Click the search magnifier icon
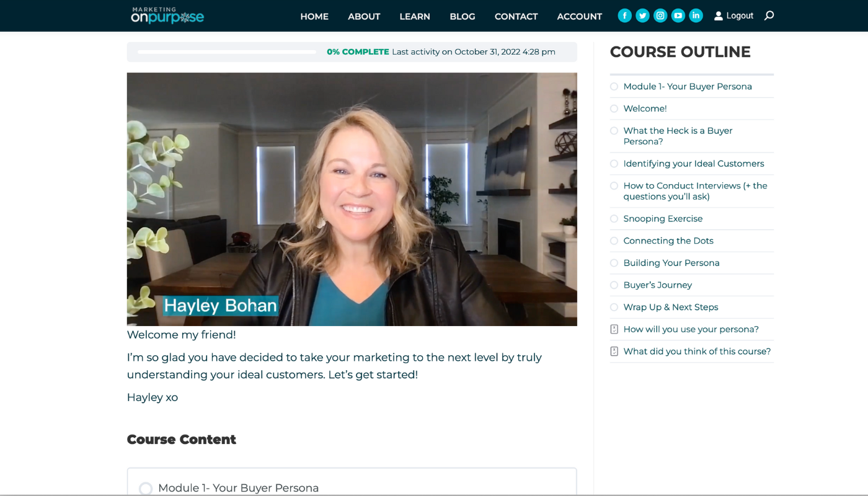 769,15
